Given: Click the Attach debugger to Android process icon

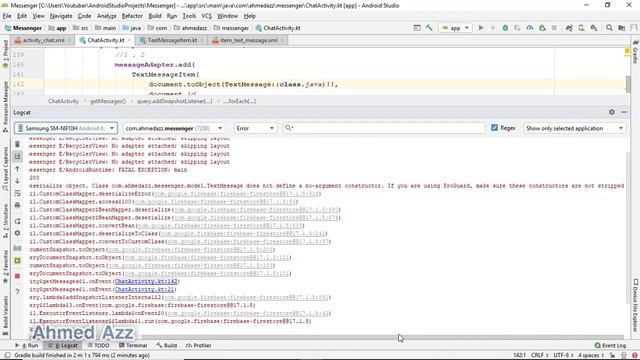Looking at the screenshot, I should [542, 28].
